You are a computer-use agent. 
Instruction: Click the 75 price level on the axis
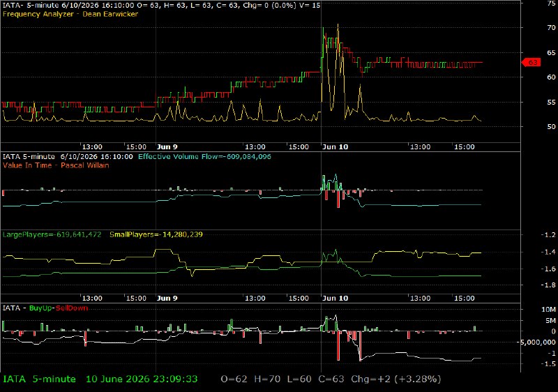click(x=551, y=3)
